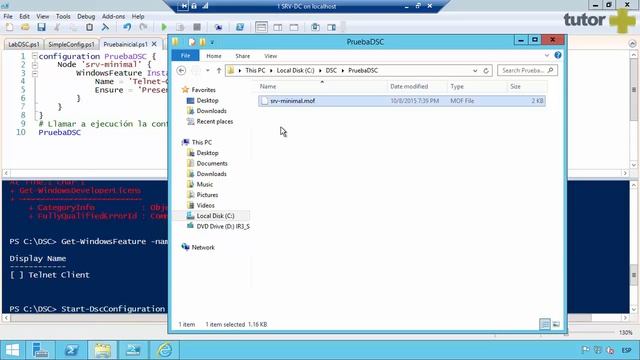Viewport: 640px width, 360px height.
Task: Collapse the Node block at line 2
Action: pyautogui.click(x=35, y=65)
